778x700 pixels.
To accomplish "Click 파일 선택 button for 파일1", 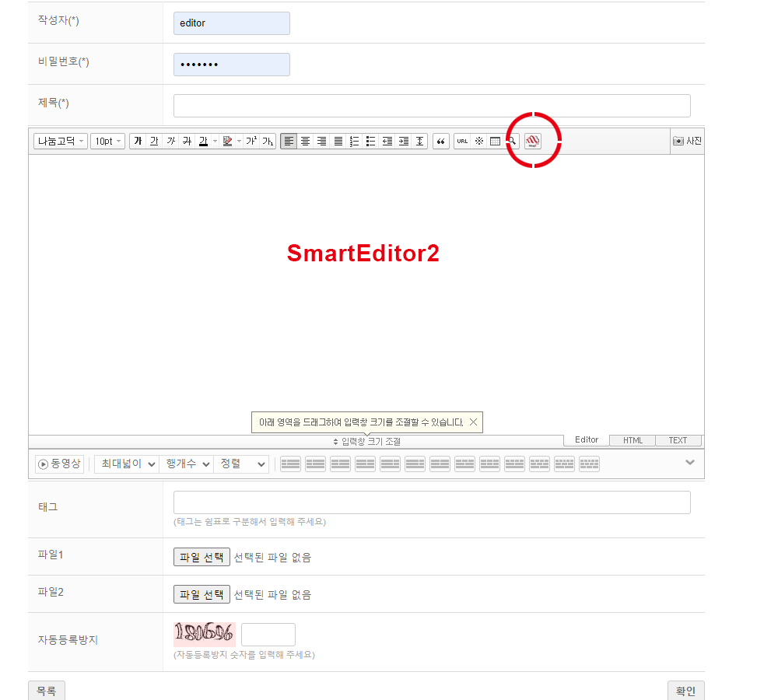I will (202, 557).
